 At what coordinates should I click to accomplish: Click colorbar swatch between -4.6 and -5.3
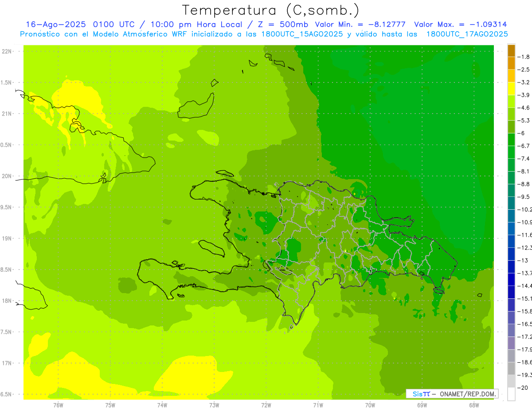[511, 114]
